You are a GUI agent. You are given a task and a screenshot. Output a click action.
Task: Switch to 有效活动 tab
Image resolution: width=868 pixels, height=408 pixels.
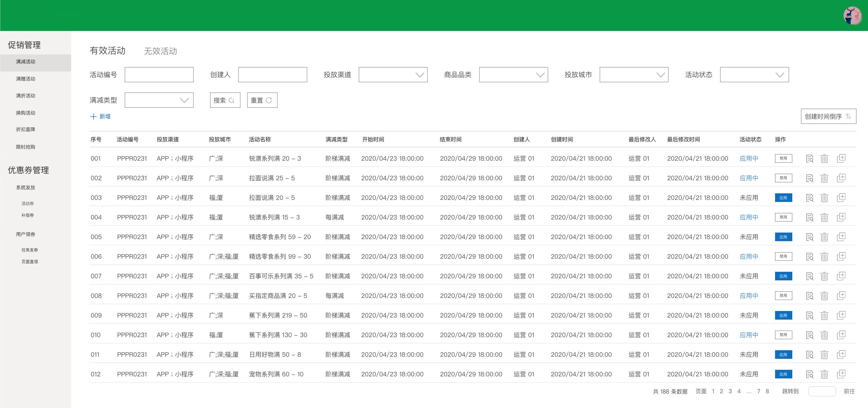(108, 51)
